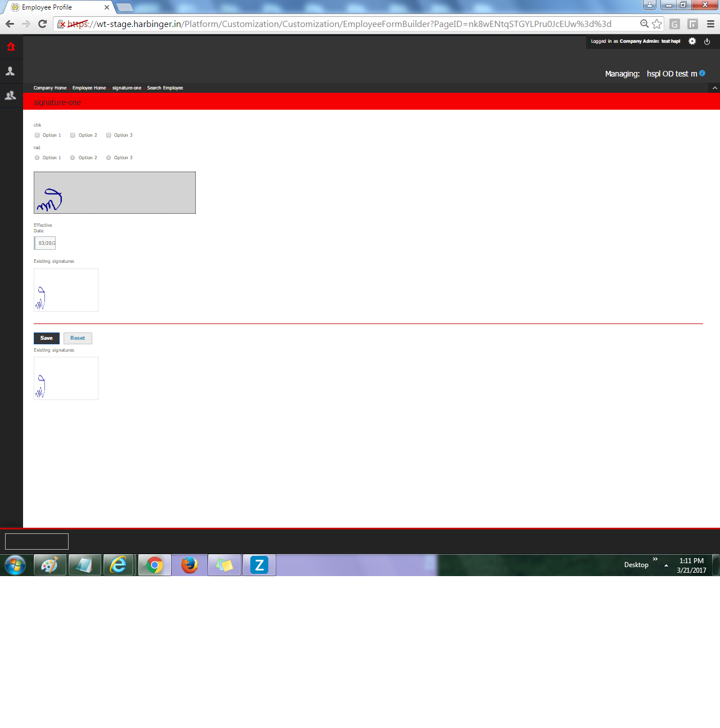Open the settings gear icon

[692, 41]
